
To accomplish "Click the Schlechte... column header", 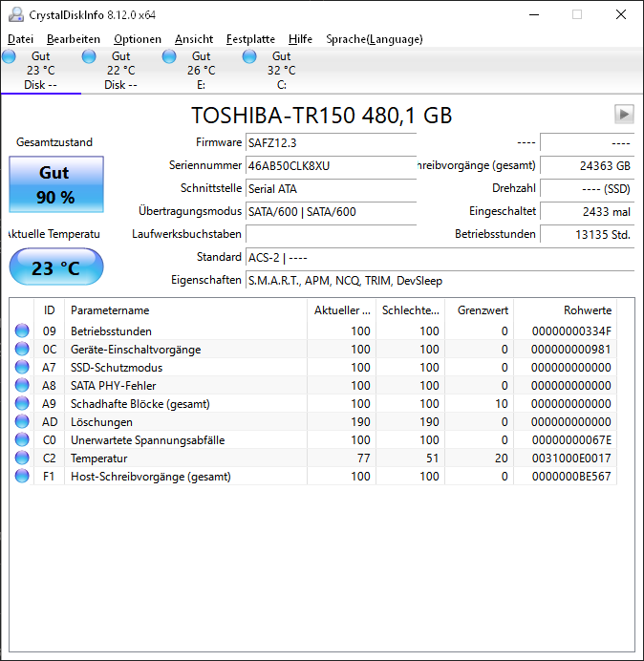I will pyautogui.click(x=410, y=310).
